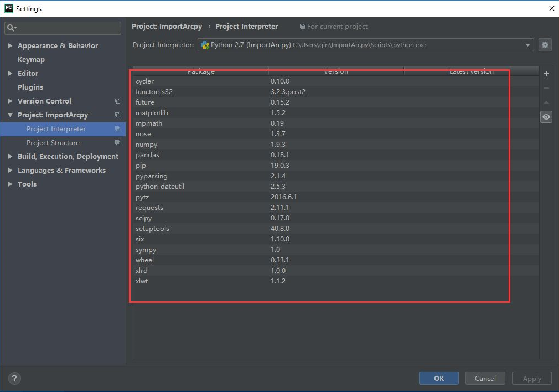Click Project: ImportArcpy breadcrumb

[167, 27]
